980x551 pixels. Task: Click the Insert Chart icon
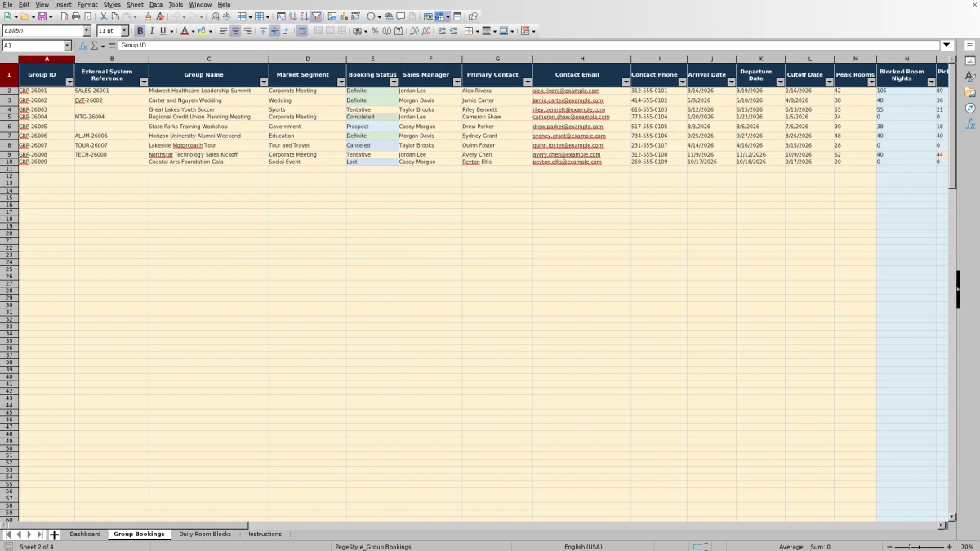click(x=344, y=16)
